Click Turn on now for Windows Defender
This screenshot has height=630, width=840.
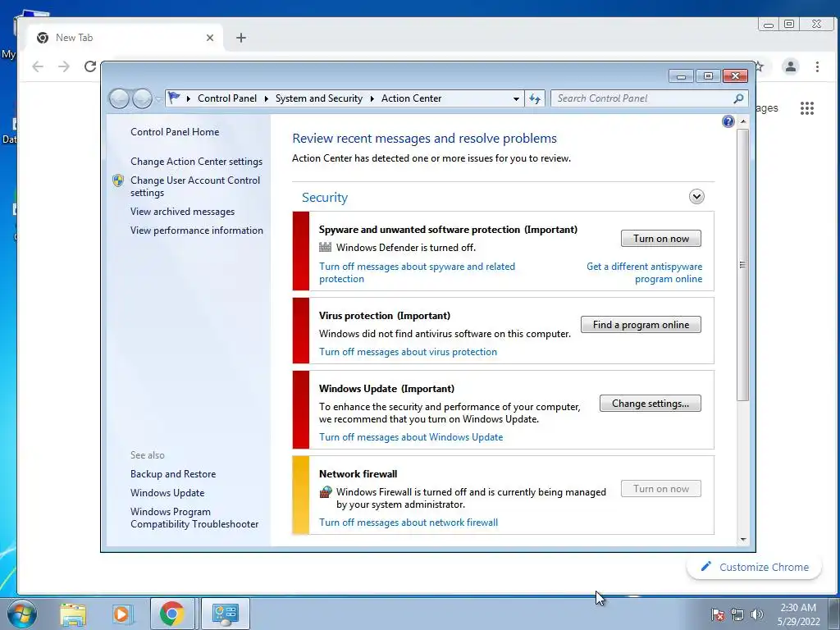tap(661, 239)
